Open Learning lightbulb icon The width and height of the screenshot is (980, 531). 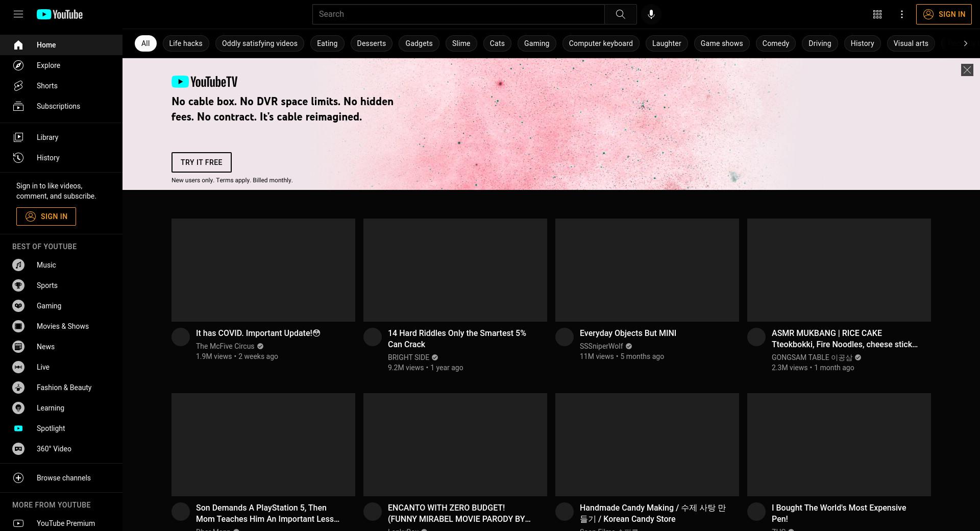(x=18, y=408)
